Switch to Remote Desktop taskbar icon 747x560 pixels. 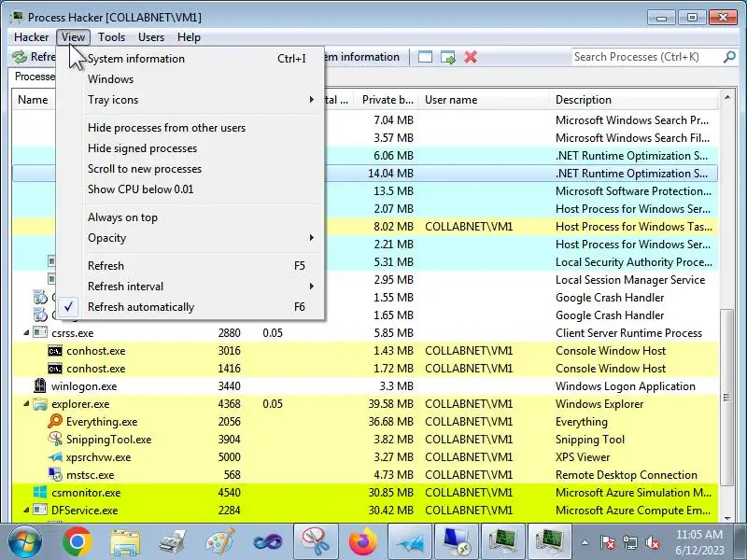tap(457, 542)
